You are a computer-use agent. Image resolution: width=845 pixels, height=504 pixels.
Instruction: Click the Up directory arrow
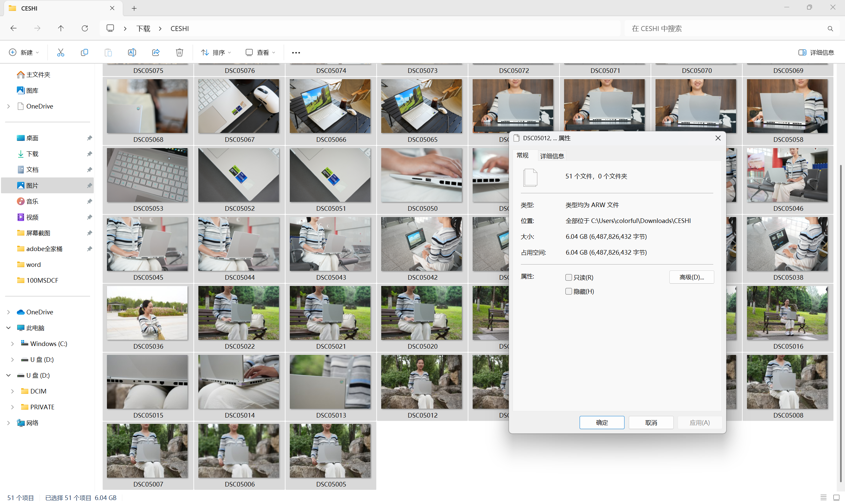pyautogui.click(x=61, y=28)
